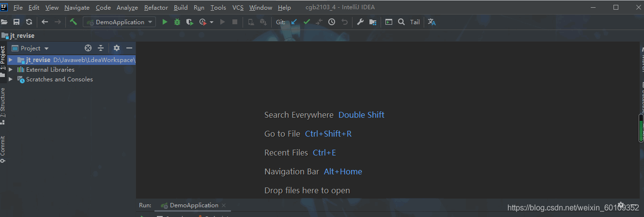Open the profiler dropdown arrow
Viewport: 644px width, 217px height.
click(212, 22)
